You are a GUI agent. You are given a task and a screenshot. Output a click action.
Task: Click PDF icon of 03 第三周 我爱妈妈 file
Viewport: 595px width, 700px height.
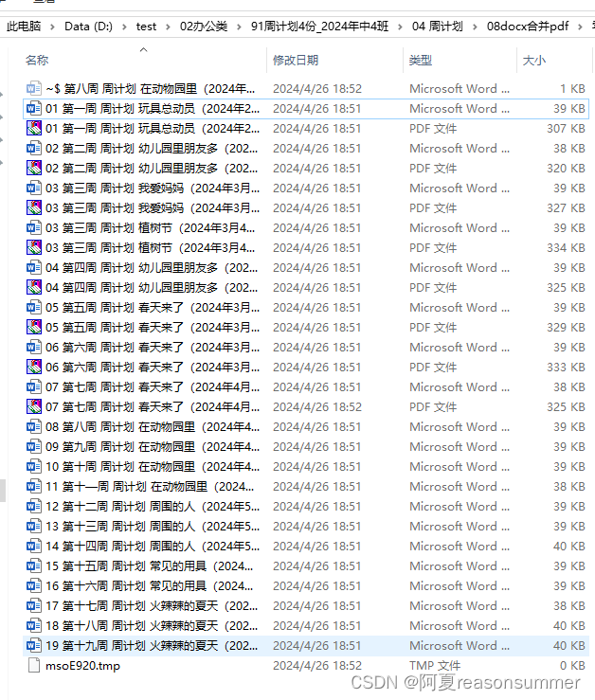coord(34,208)
